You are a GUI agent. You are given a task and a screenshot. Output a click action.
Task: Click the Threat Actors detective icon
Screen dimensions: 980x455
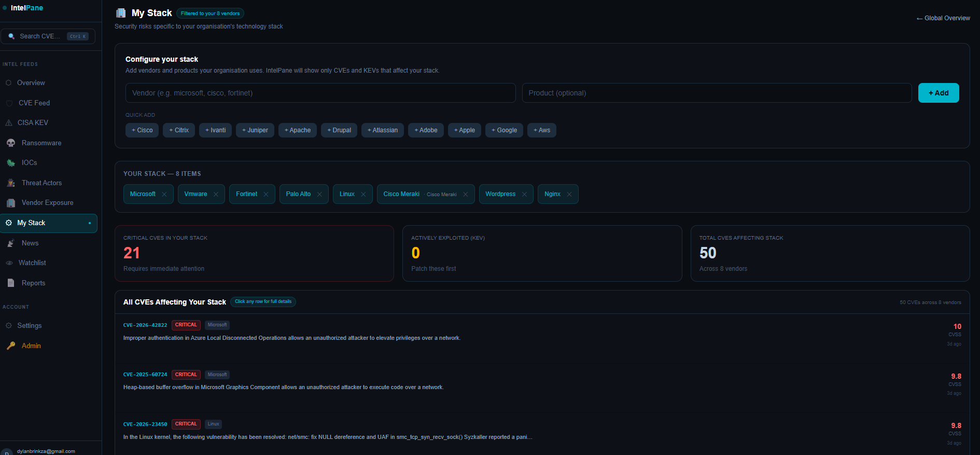(x=11, y=183)
